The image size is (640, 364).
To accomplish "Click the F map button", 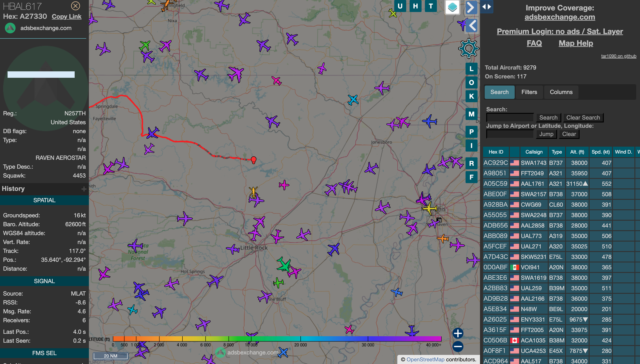I will 471,177.
